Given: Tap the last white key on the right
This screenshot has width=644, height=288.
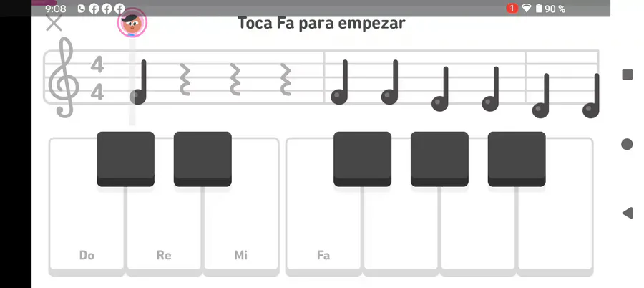Looking at the screenshot, I should tap(555, 231).
